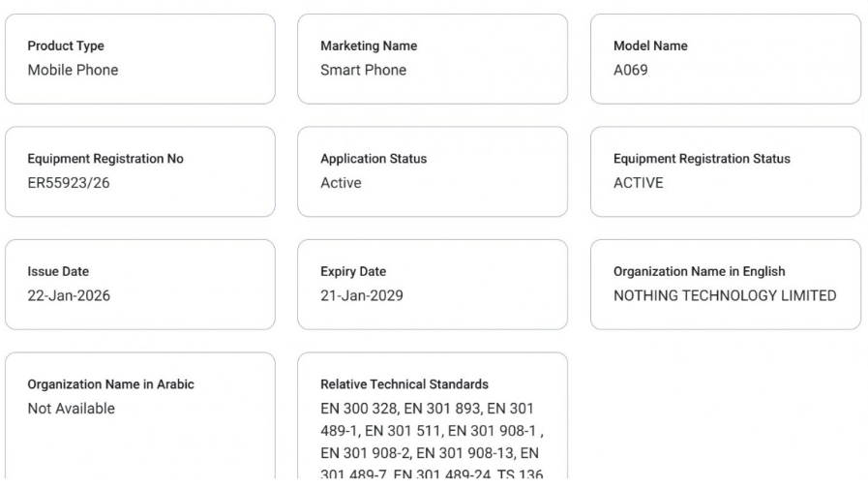The height and width of the screenshot is (488, 868).
Task: Click the Model Name label
Action: 650,46
